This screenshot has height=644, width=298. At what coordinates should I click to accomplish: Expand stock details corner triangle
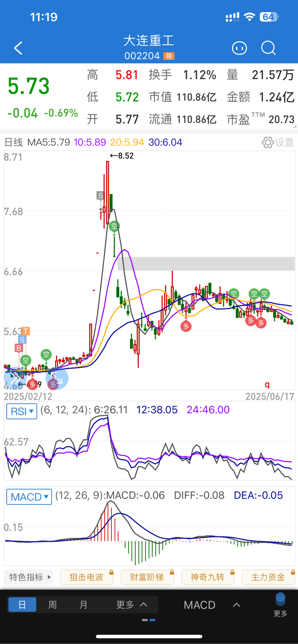click(295, 126)
